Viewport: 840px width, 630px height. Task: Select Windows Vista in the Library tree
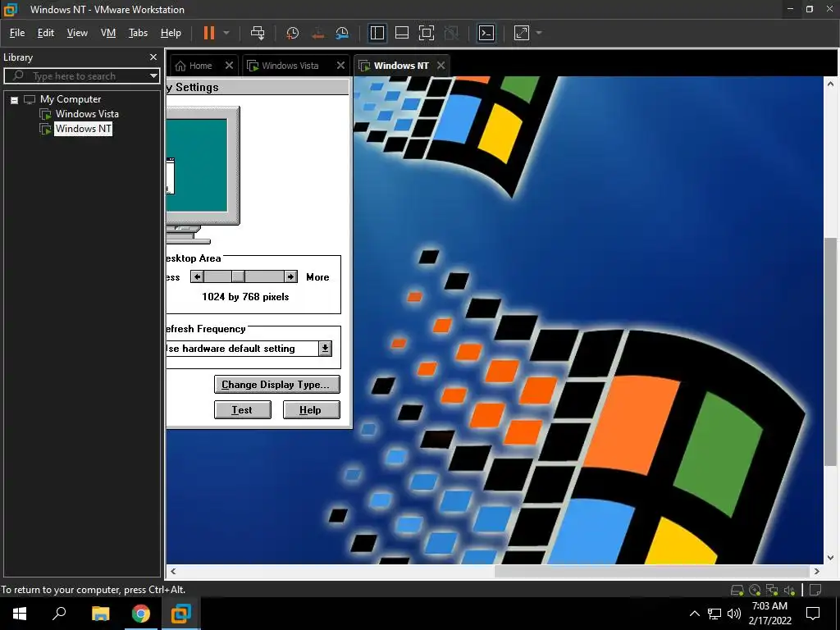pos(87,114)
